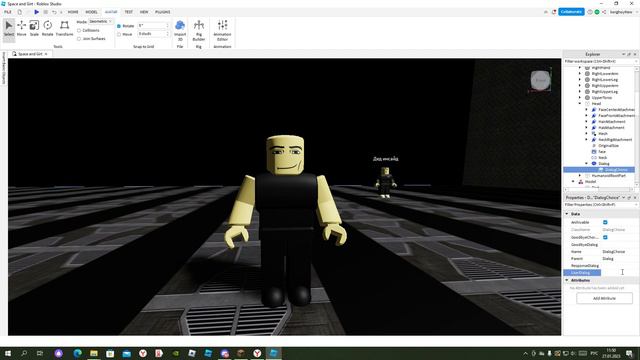Select the Space and Girl document tab
640x360 pixels.
tap(29, 54)
